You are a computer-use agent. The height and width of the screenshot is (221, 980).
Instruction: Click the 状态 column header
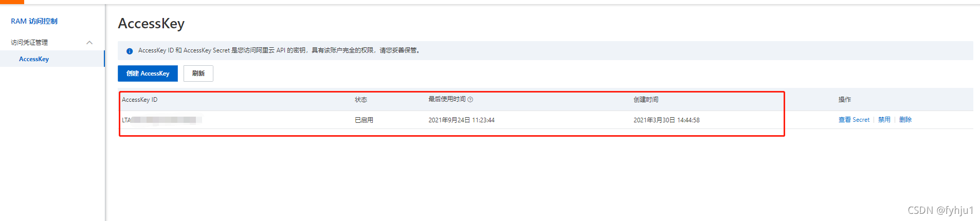click(x=361, y=100)
